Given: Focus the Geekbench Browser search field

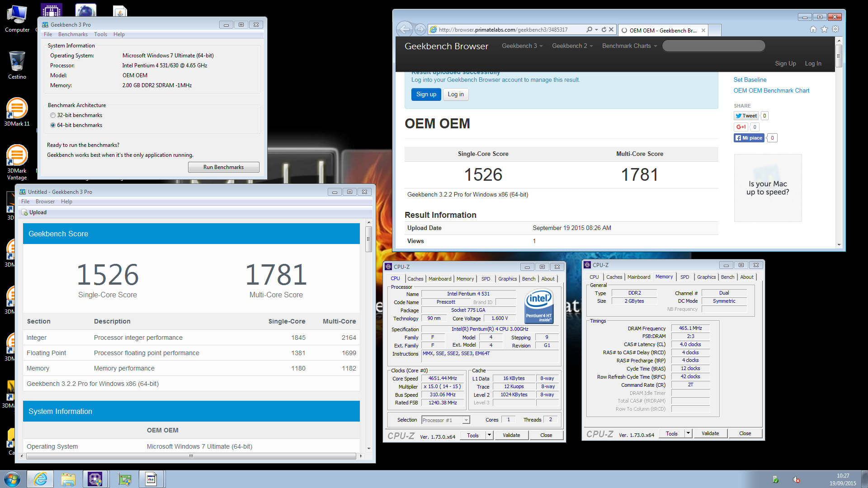Looking at the screenshot, I should point(713,46).
